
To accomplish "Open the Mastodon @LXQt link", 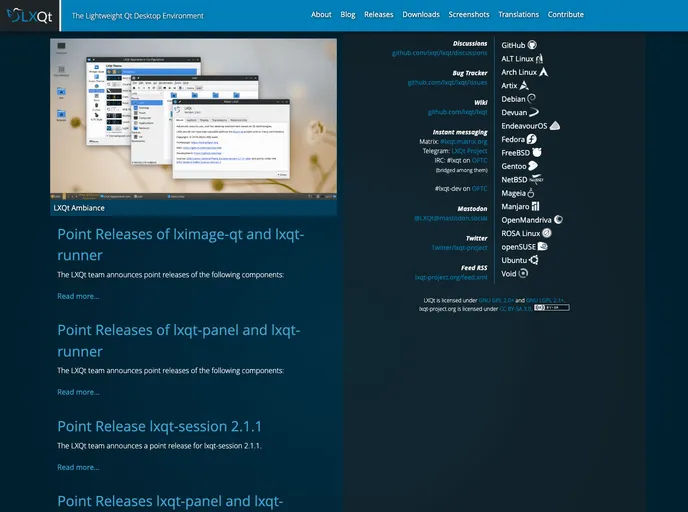I will click(x=451, y=218).
